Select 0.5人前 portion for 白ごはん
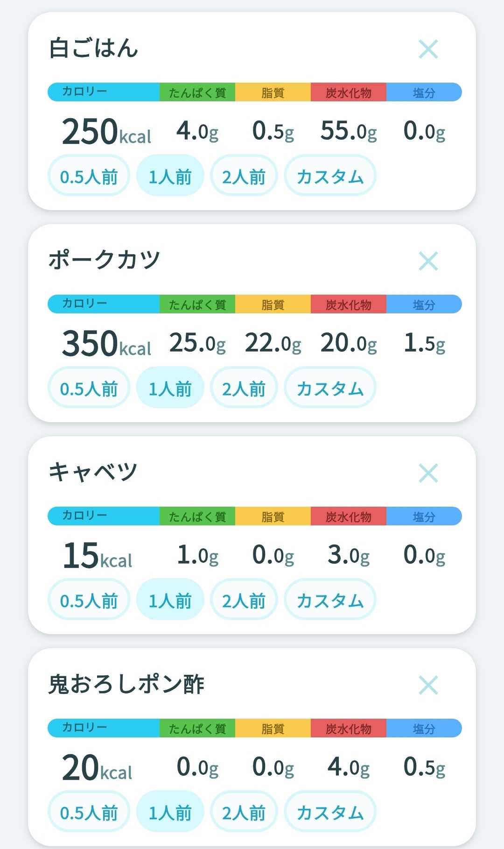This screenshot has height=849, width=504. point(89,176)
